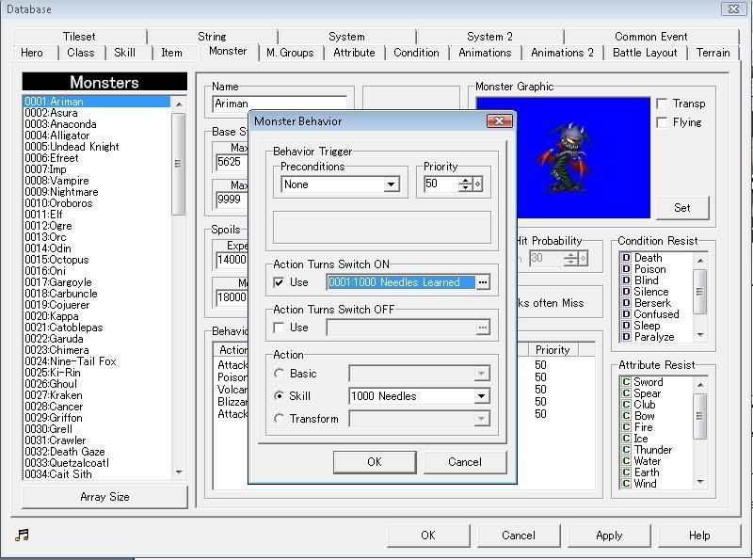Click the D rank icon beside Sleep
Screen dimensions: 753x560
pyautogui.click(x=626, y=326)
